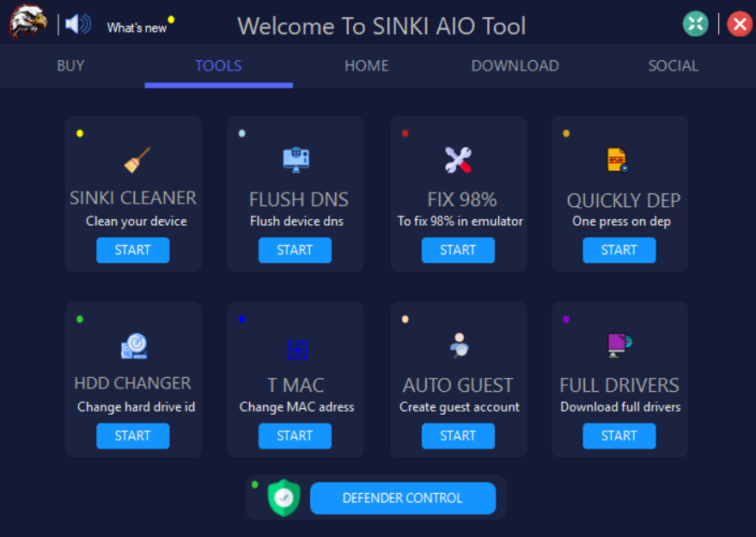The width and height of the screenshot is (756, 537).
Task: Start the SINKI CLEANER tool
Action: click(x=132, y=250)
